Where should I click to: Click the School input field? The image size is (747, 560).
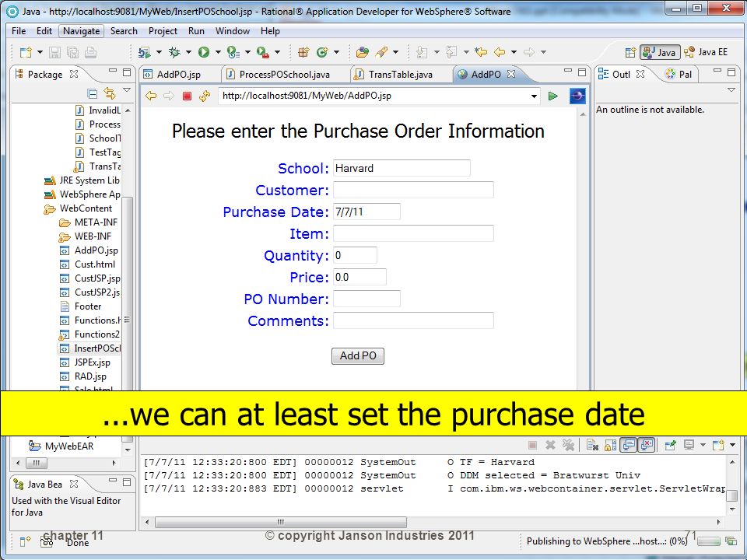pos(402,168)
